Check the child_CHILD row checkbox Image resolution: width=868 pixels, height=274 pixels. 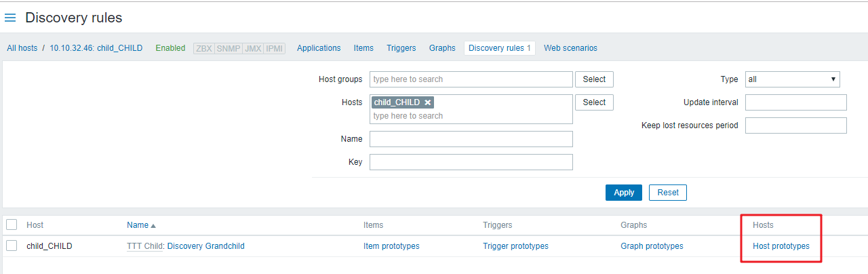pyautogui.click(x=12, y=246)
